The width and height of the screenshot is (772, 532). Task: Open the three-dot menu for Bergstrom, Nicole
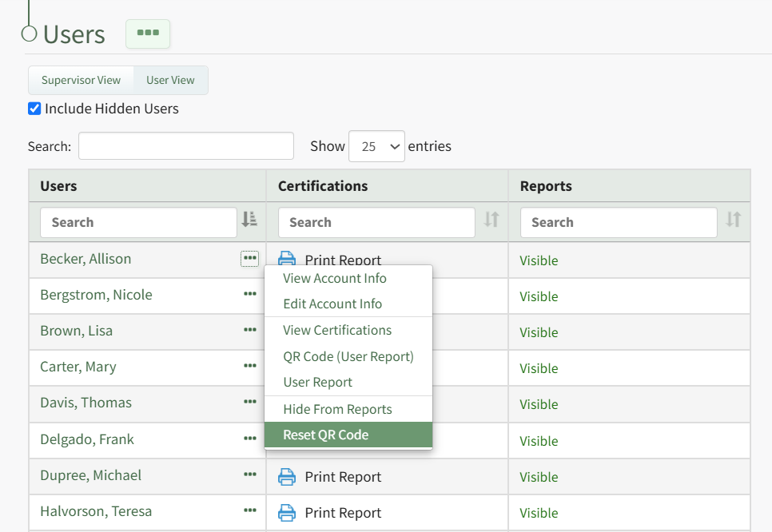(x=249, y=294)
